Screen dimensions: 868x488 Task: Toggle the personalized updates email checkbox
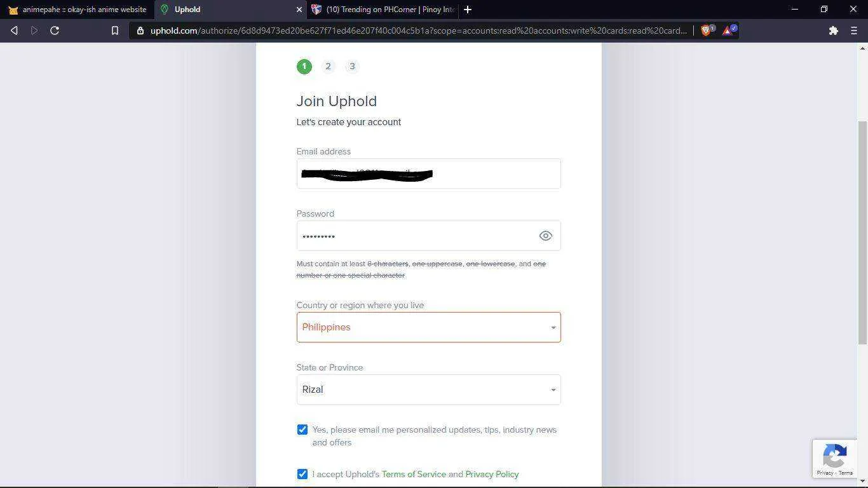pyautogui.click(x=302, y=430)
